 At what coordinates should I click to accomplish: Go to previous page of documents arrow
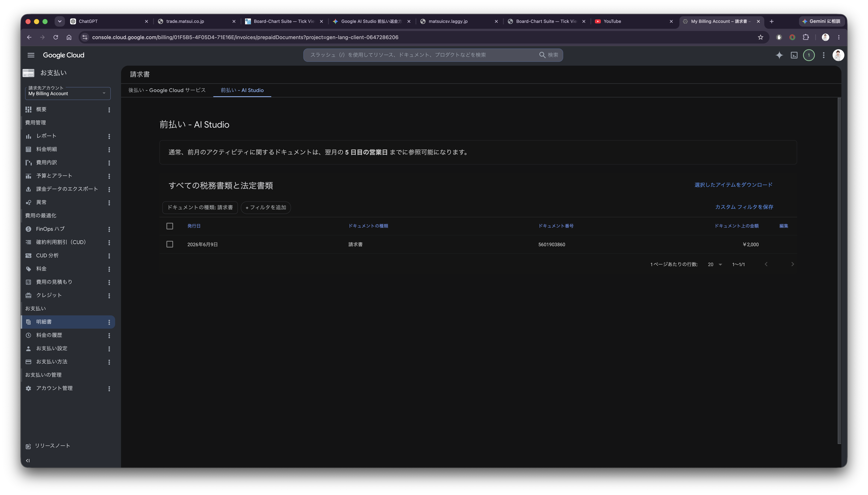[x=766, y=264]
